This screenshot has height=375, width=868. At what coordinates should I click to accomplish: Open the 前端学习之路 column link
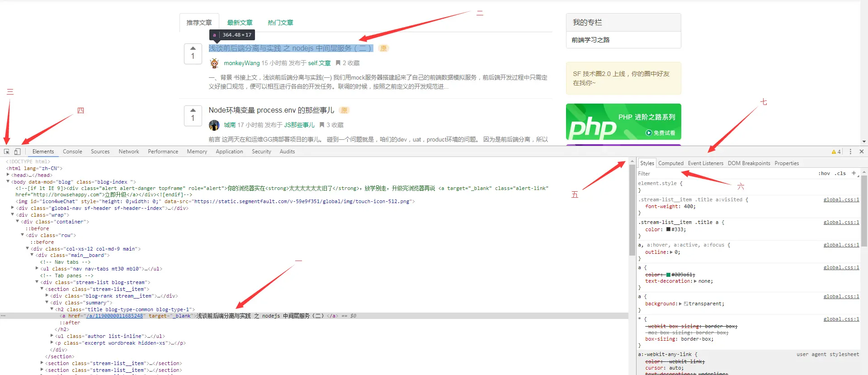(590, 40)
